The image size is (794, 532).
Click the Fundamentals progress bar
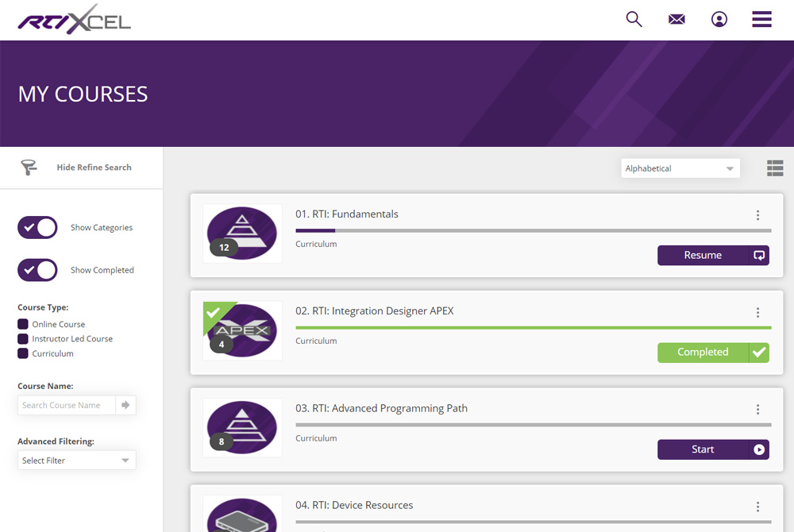[534, 230]
